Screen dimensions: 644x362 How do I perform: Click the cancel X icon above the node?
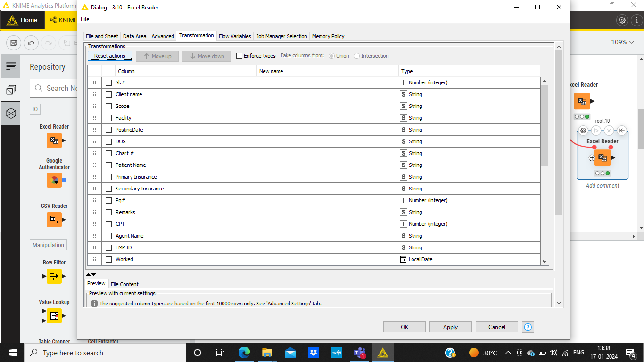click(609, 131)
